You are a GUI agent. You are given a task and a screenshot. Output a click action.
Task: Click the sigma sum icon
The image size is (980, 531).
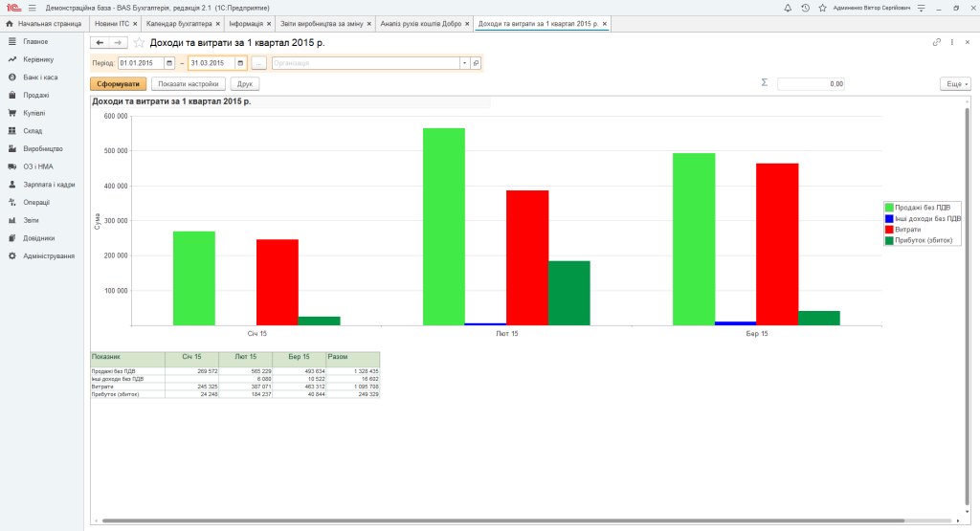[x=764, y=82]
